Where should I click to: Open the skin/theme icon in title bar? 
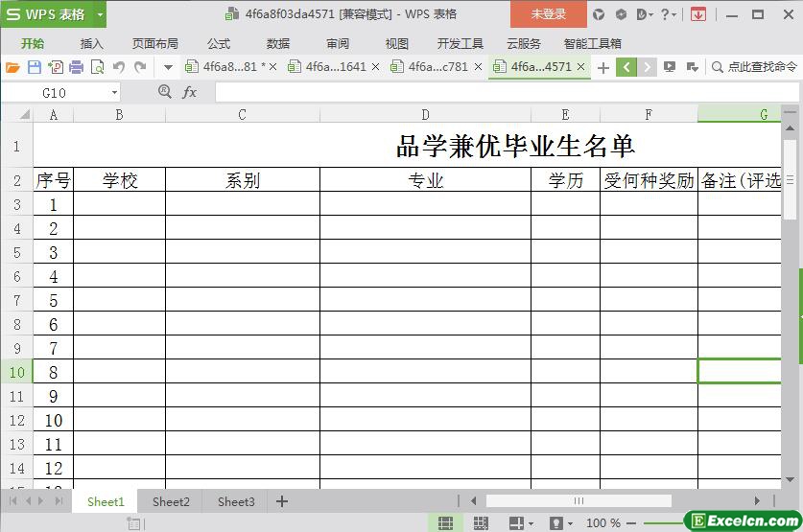(598, 14)
